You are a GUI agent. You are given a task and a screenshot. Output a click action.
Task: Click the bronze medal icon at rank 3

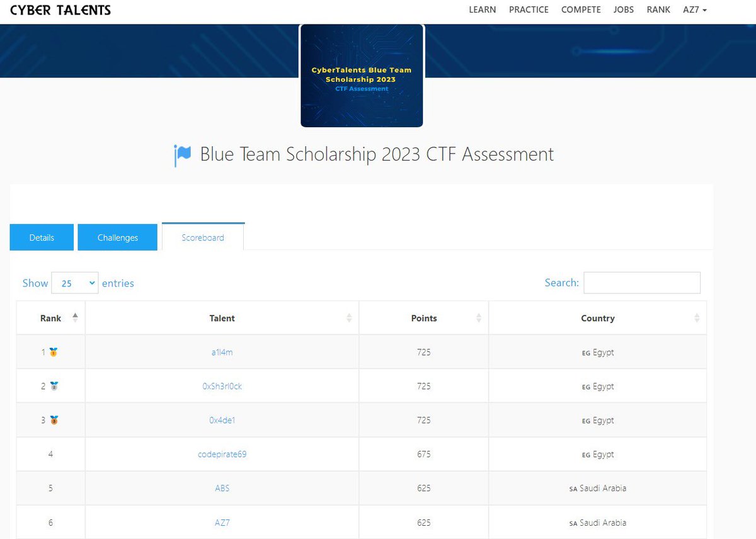[x=54, y=420]
